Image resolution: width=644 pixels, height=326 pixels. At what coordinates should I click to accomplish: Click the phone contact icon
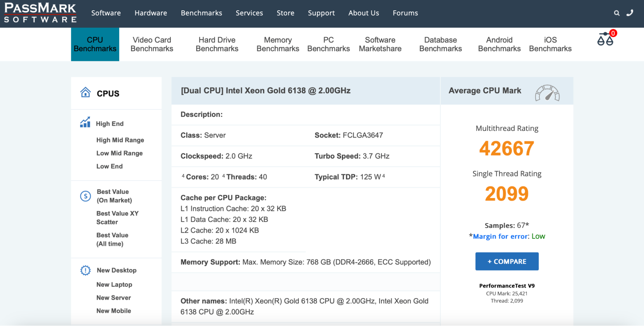[x=630, y=13]
